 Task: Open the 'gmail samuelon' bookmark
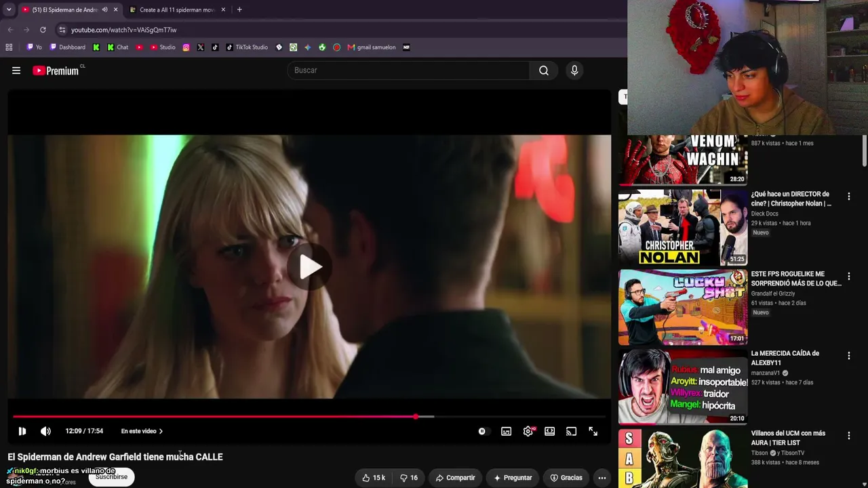tap(372, 47)
